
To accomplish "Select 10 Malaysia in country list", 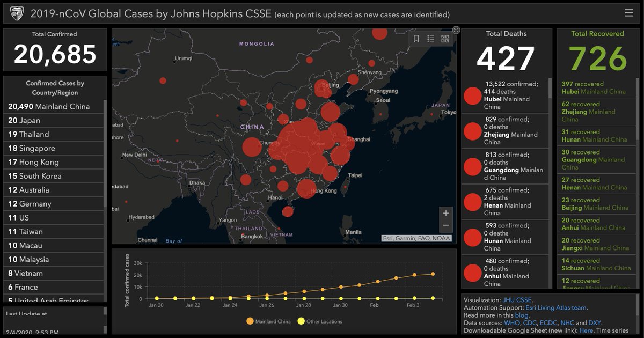I will point(53,260).
